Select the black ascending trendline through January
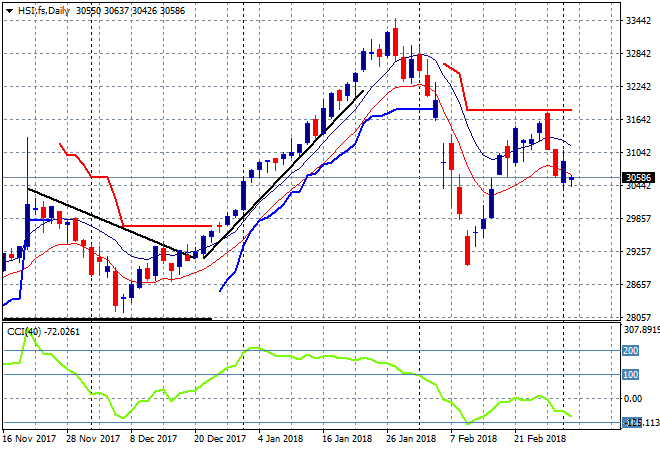The width and height of the screenshot is (660, 450). coord(283,174)
